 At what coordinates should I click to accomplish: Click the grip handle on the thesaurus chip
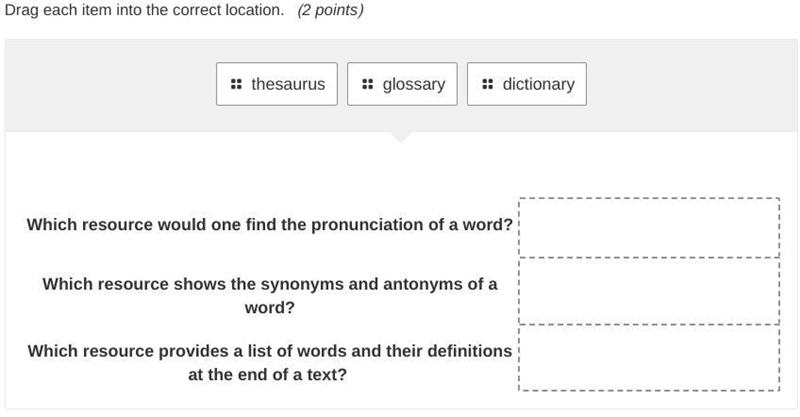[236, 84]
